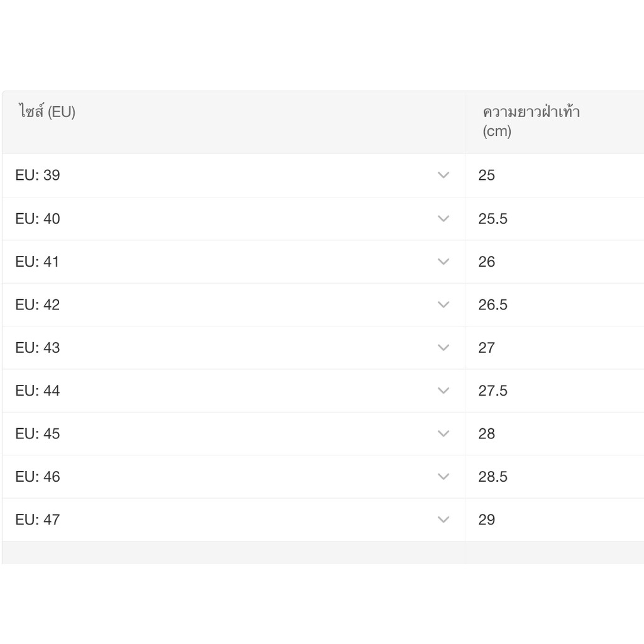Expand the chevron for EU: 44
Screen dimensions: 644x644
[x=443, y=391]
